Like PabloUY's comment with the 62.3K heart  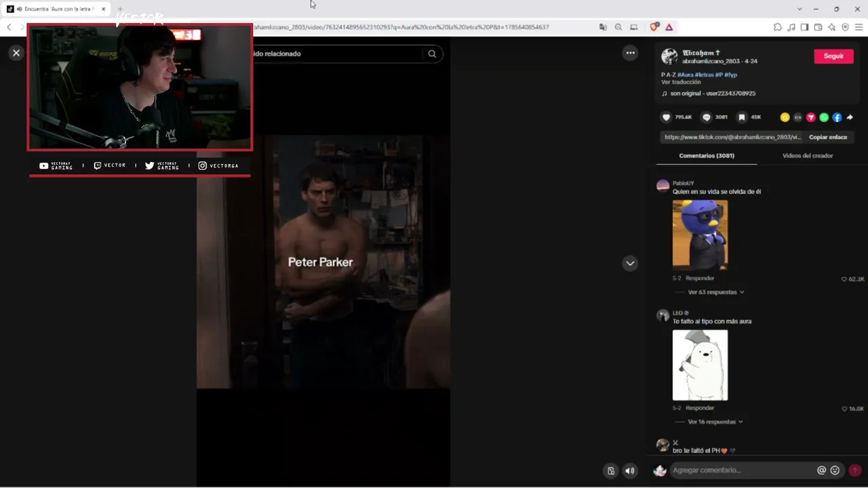(x=844, y=279)
